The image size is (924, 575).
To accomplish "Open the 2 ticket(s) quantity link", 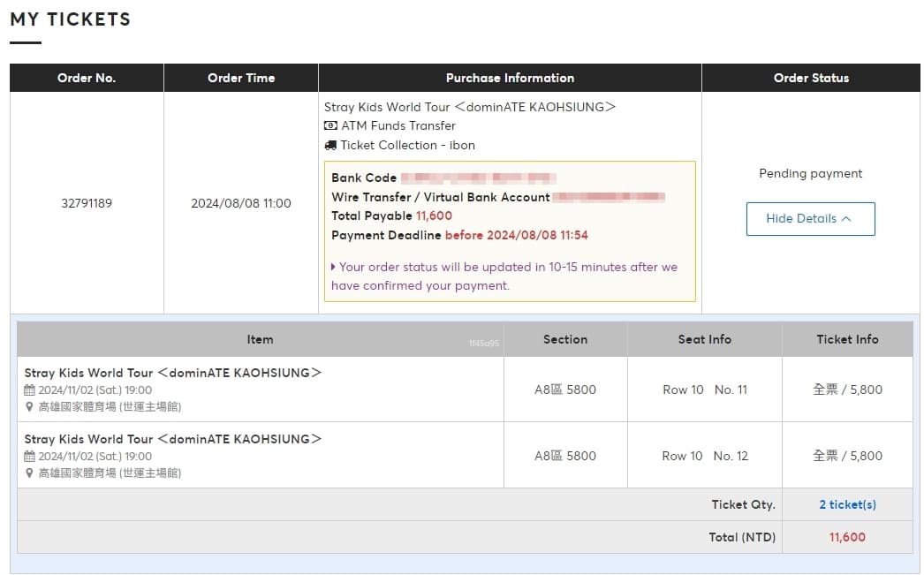I will (x=847, y=504).
